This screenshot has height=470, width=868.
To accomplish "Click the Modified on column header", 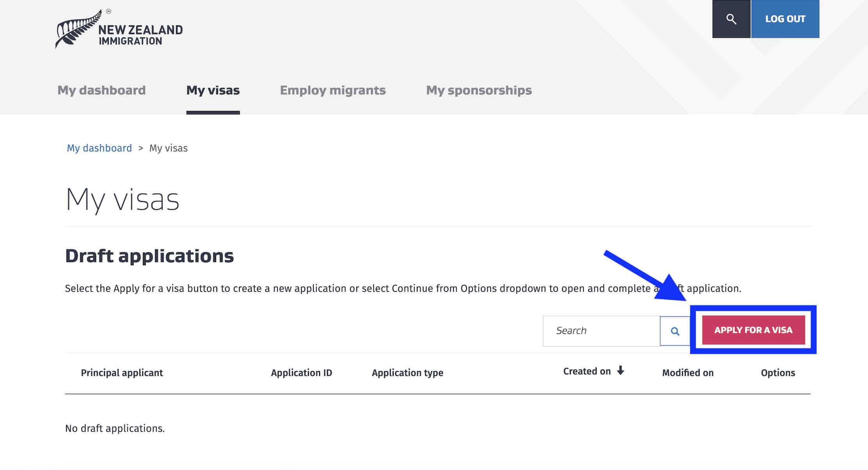I will coord(688,373).
